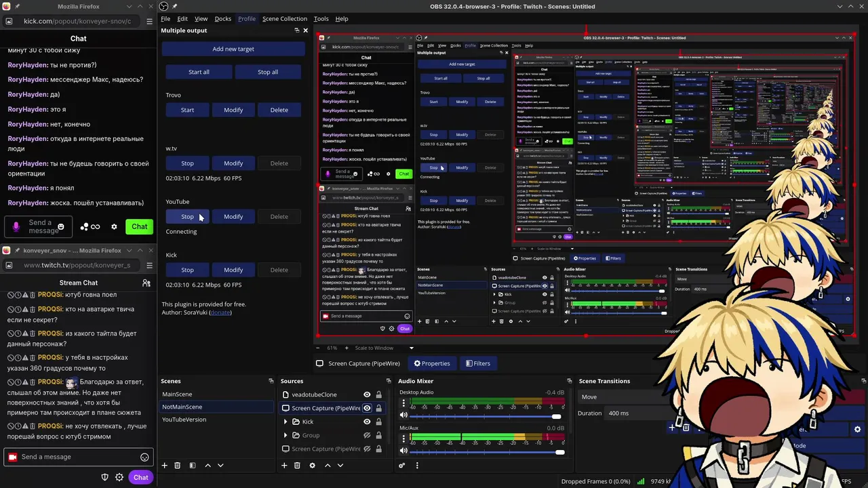Move the source down in Sources panel
The image size is (868, 488).
click(x=340, y=465)
